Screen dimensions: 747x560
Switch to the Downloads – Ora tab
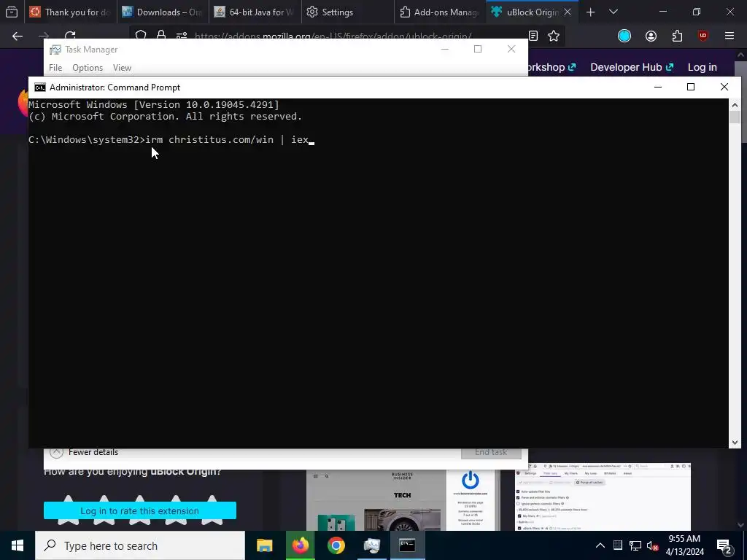162,12
